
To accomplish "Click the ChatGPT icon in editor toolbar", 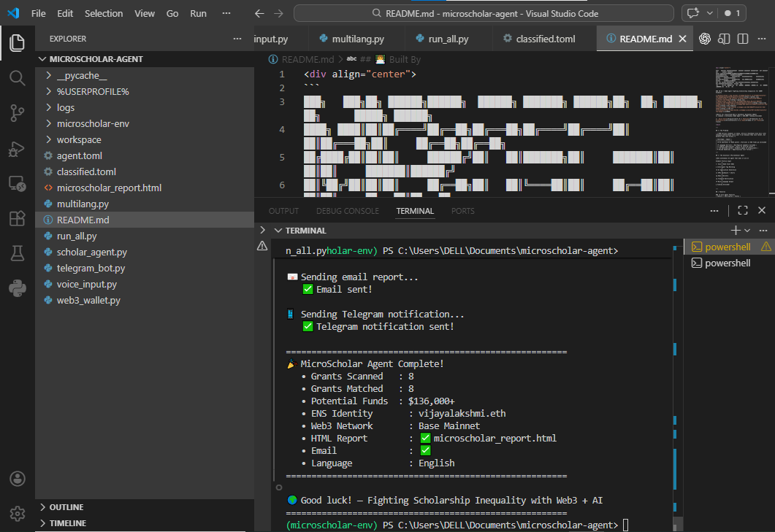I will 705,39.
